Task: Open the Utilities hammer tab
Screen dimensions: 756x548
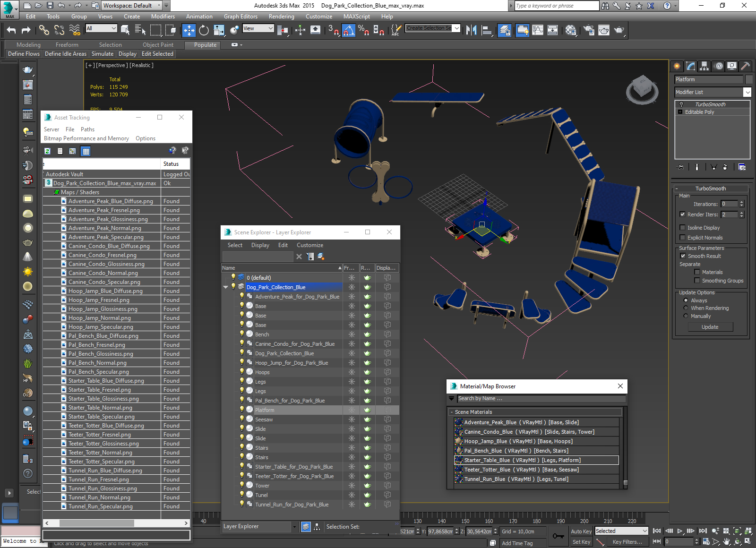Action: (x=746, y=66)
